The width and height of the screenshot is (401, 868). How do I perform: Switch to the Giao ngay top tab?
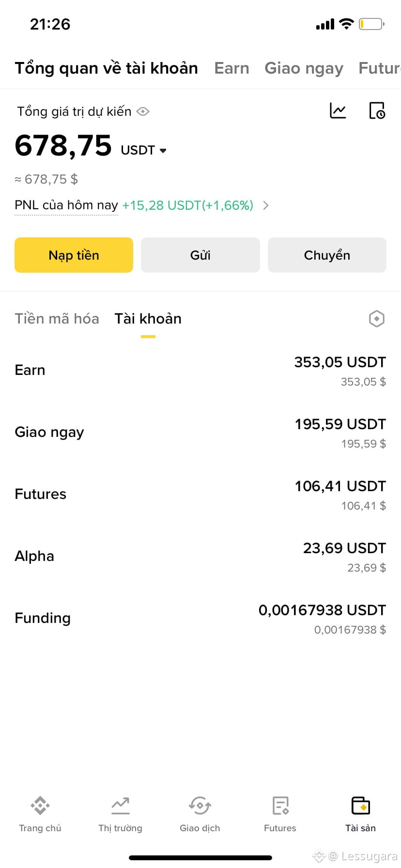304,68
